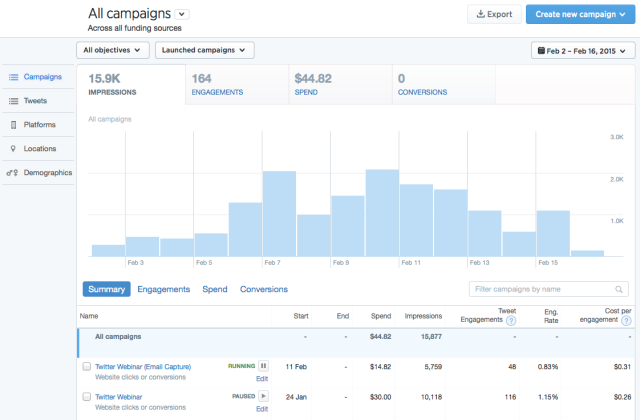Show the Spend table tab
This screenshot has height=420, width=640.
(215, 289)
